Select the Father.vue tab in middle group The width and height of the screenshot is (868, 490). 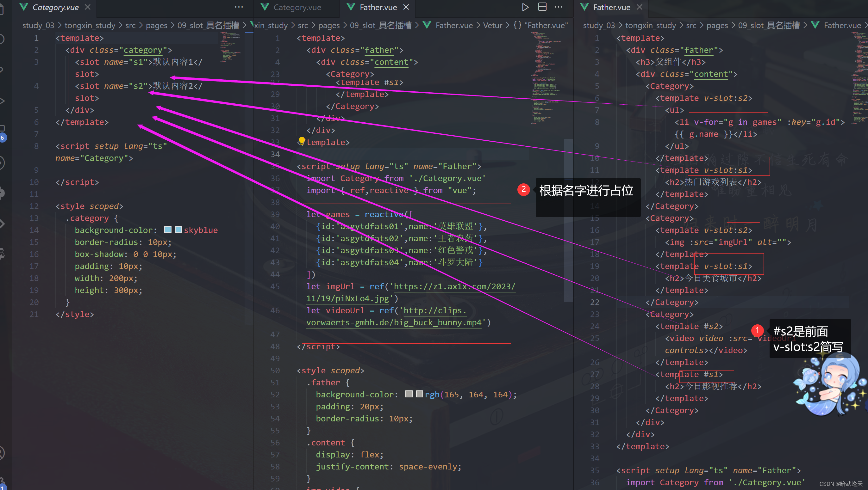coord(378,7)
